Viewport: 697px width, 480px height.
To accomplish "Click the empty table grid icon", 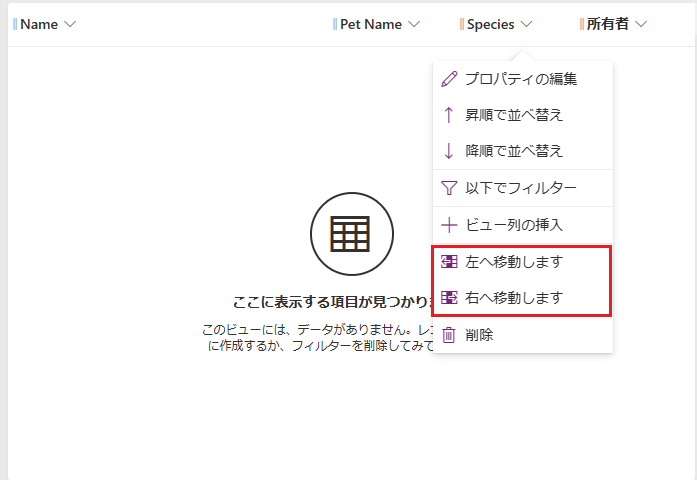I will click(352, 234).
